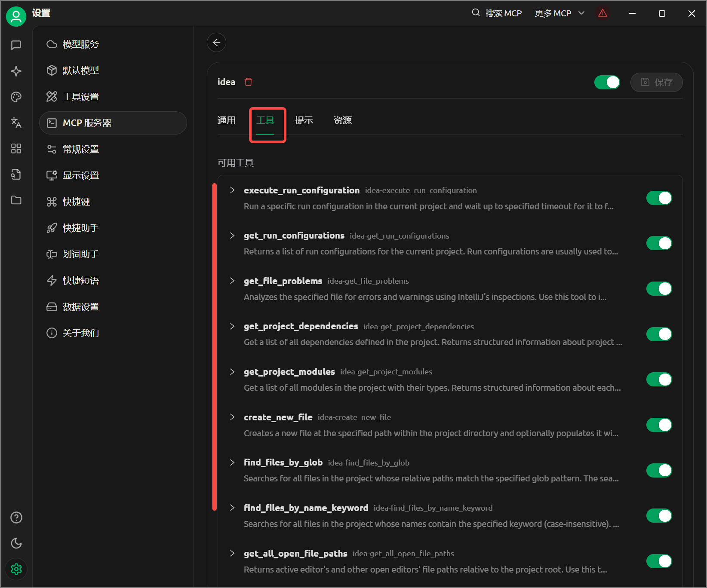Switch theme with the moon icon

[x=16, y=543]
